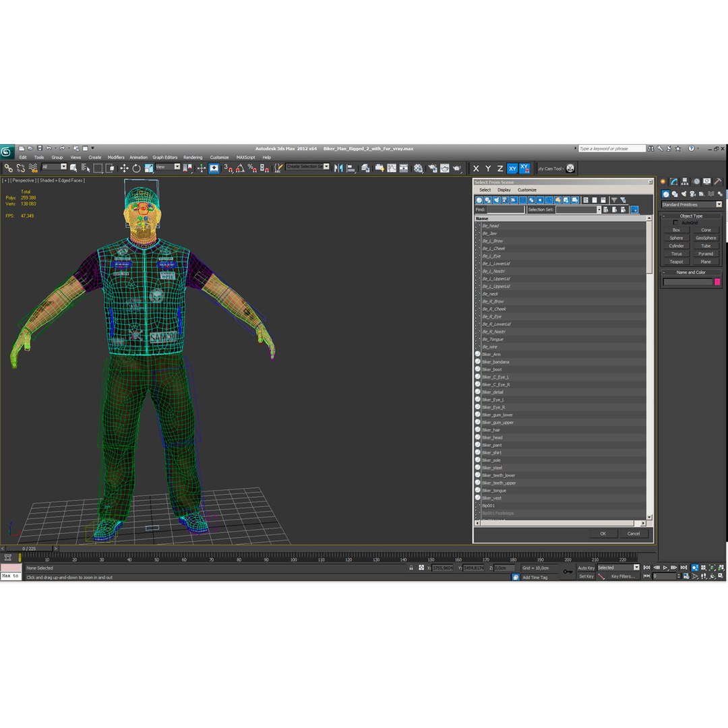Screen dimensions: 728x728
Task: Choose the Select and Rotate tool
Action: (136, 168)
